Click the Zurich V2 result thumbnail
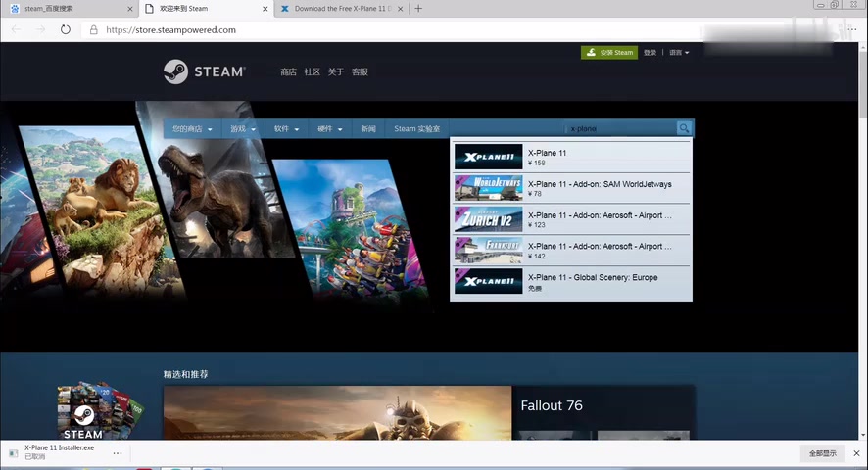Image resolution: width=868 pixels, height=470 pixels. pos(488,219)
